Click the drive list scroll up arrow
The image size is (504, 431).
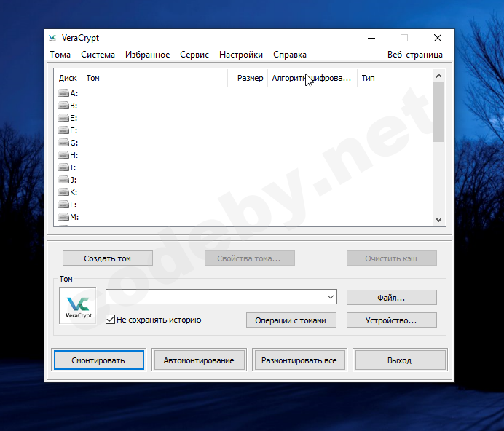click(x=438, y=76)
